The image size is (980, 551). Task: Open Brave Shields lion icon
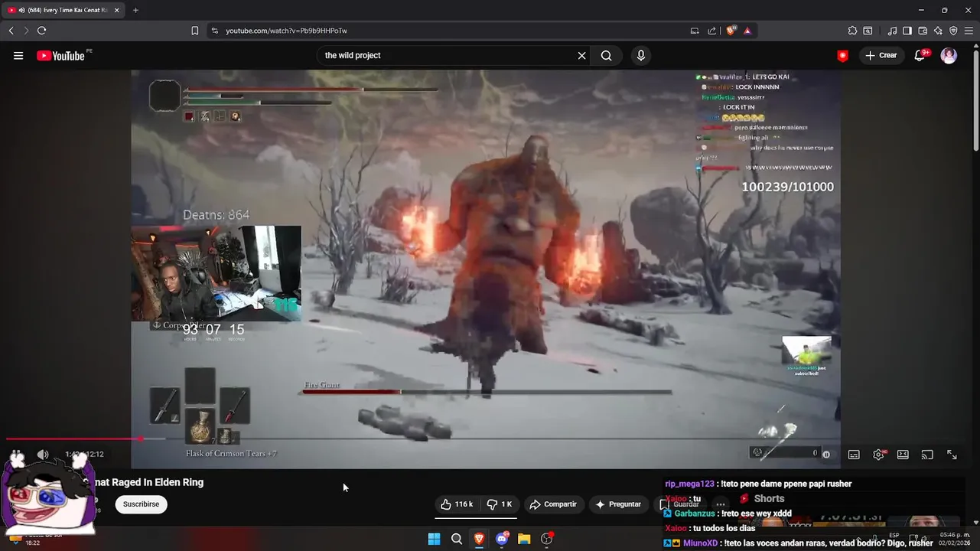[731, 31]
